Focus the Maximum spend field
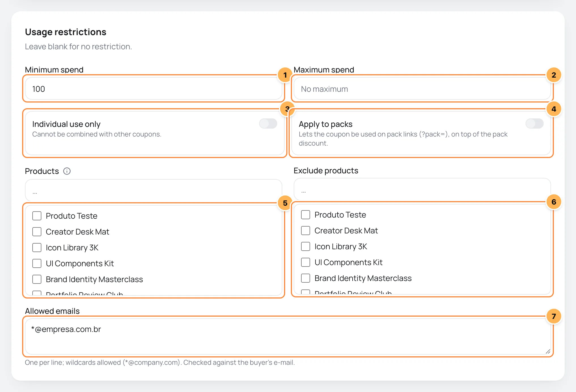Screen dimensions: 576x392 (x=422, y=89)
